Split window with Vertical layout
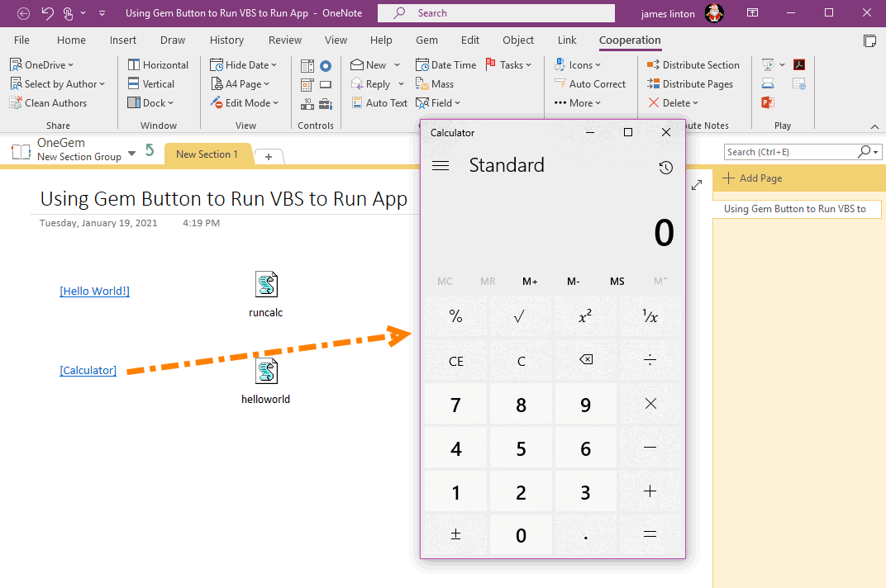 pos(151,83)
